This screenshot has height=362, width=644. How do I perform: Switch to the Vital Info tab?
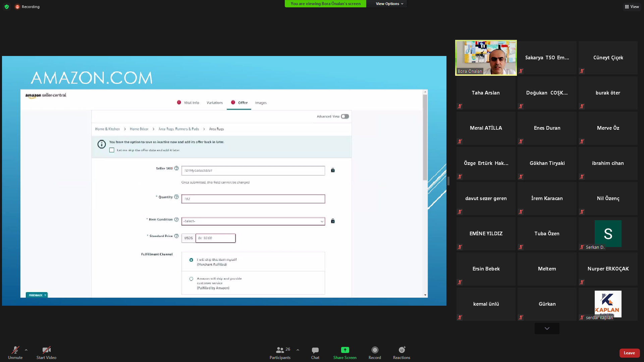(191, 103)
